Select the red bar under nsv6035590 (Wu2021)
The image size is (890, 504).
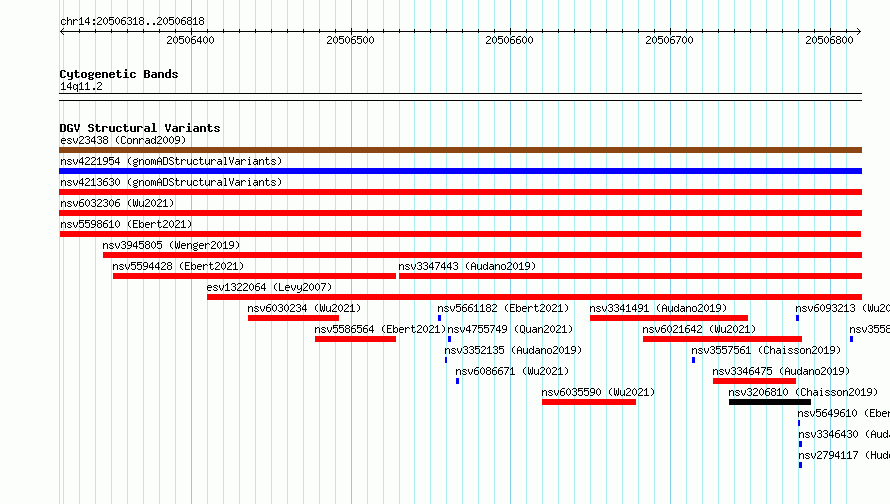point(589,402)
